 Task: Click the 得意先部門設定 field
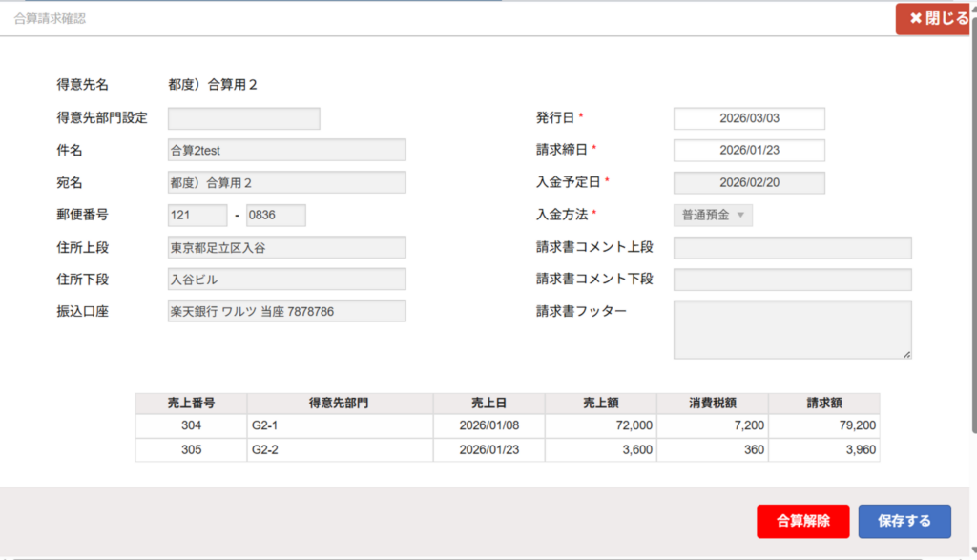click(x=243, y=118)
